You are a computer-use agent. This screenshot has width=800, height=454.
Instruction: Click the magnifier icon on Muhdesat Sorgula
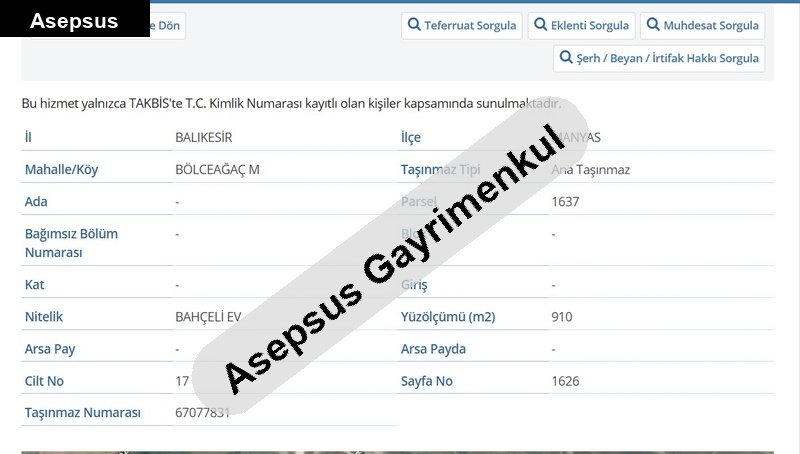[652, 25]
